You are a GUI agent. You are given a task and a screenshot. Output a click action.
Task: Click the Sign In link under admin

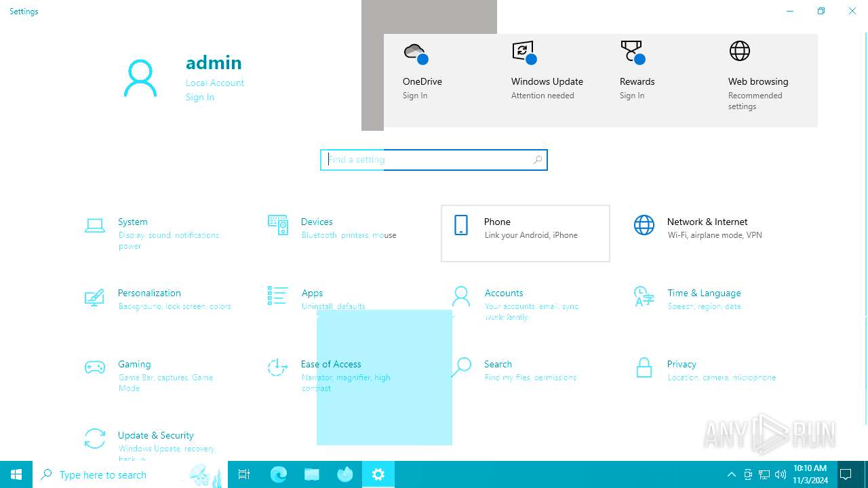click(x=200, y=97)
